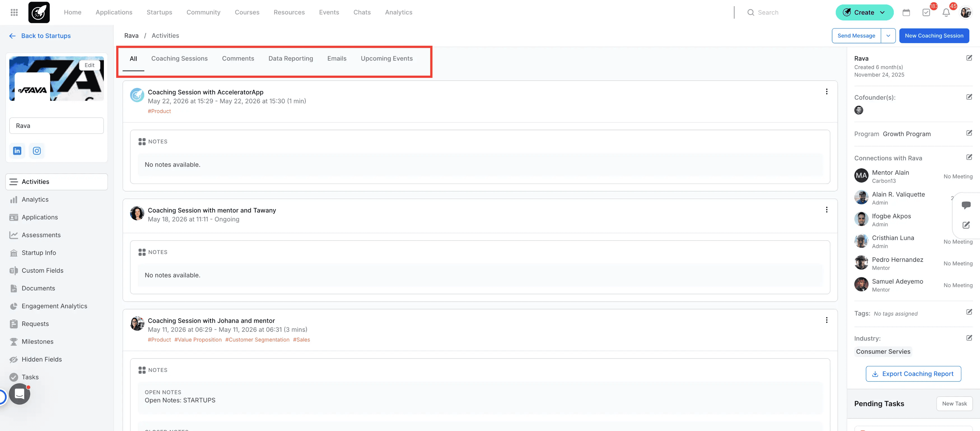Open the help inbox widget at bottom left
Image resolution: width=980 pixels, height=431 pixels.
(x=19, y=394)
